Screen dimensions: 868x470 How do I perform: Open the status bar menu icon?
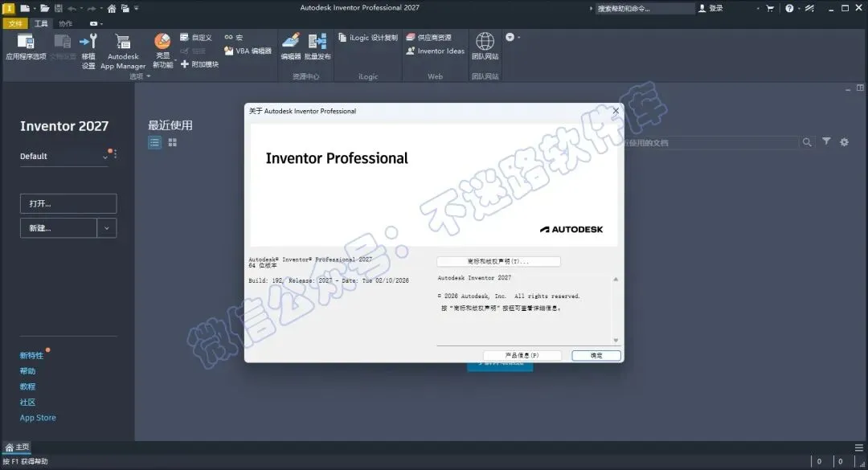click(x=858, y=448)
